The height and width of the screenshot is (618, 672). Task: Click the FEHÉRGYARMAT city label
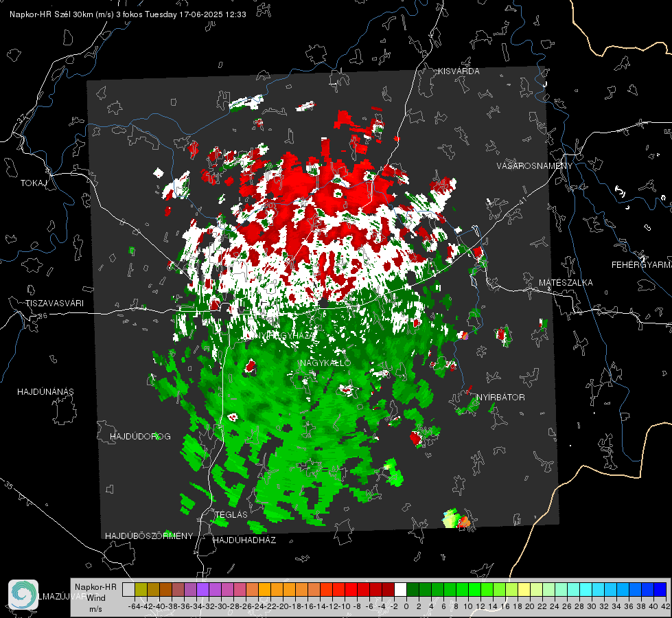642,265
